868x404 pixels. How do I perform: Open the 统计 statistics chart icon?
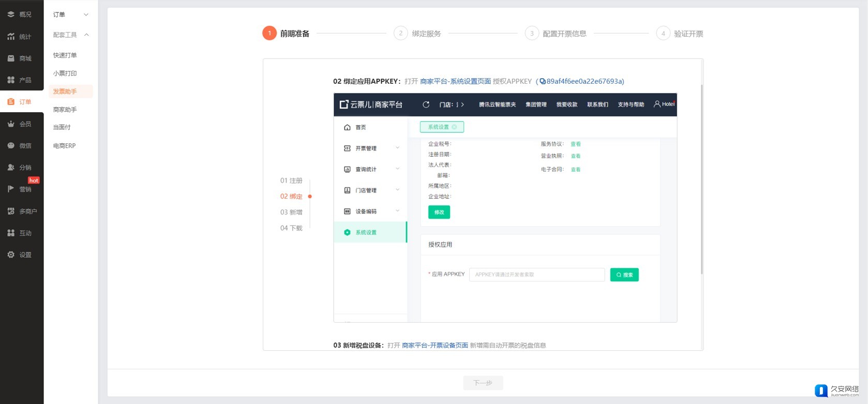coord(11,37)
